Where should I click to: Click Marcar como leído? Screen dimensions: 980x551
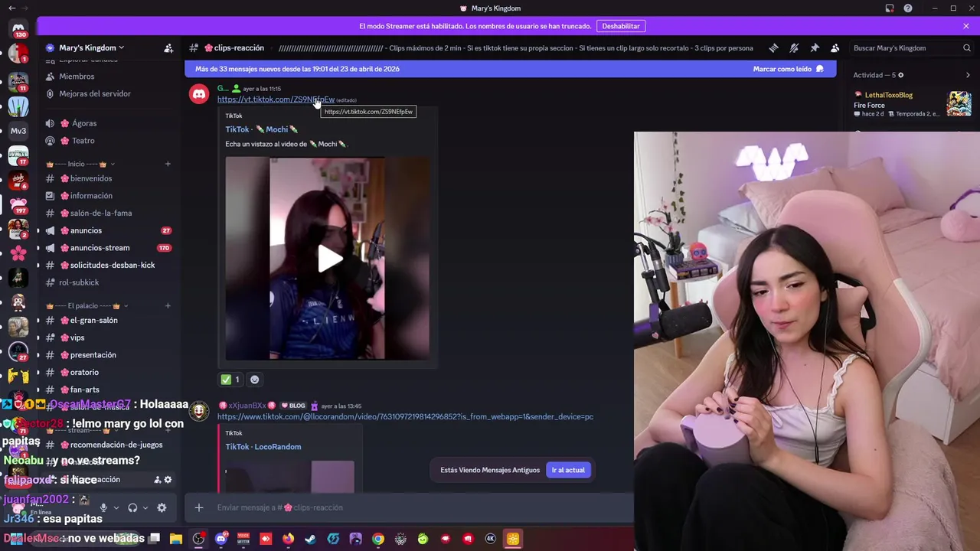tap(789, 69)
